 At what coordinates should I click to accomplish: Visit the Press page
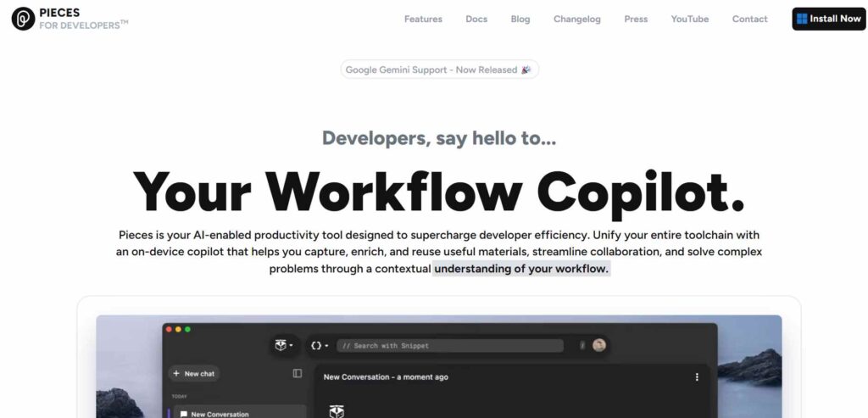click(x=636, y=19)
